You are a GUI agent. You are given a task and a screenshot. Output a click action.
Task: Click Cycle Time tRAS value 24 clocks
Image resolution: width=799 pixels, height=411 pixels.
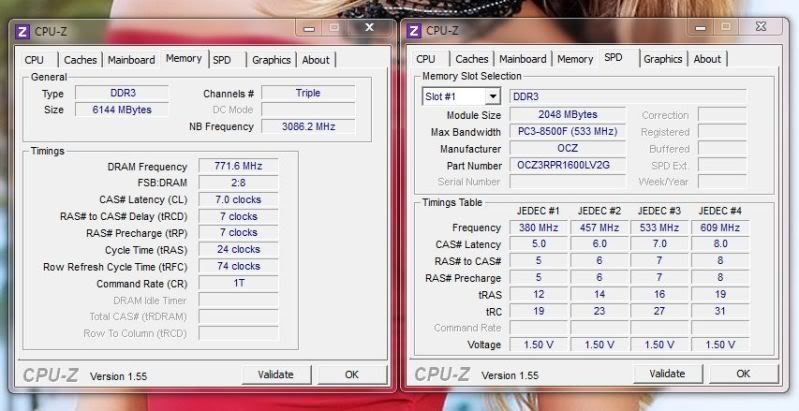pyautogui.click(x=238, y=250)
